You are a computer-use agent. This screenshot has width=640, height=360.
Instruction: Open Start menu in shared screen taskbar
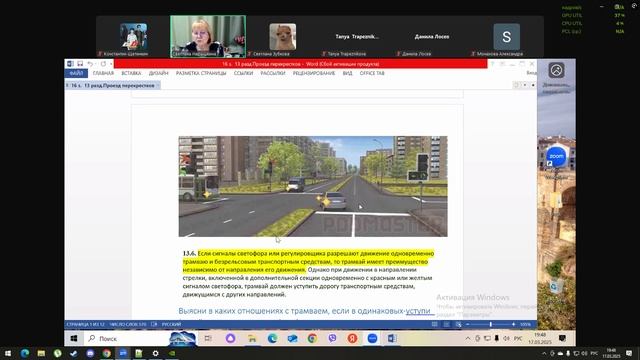pos(74,338)
